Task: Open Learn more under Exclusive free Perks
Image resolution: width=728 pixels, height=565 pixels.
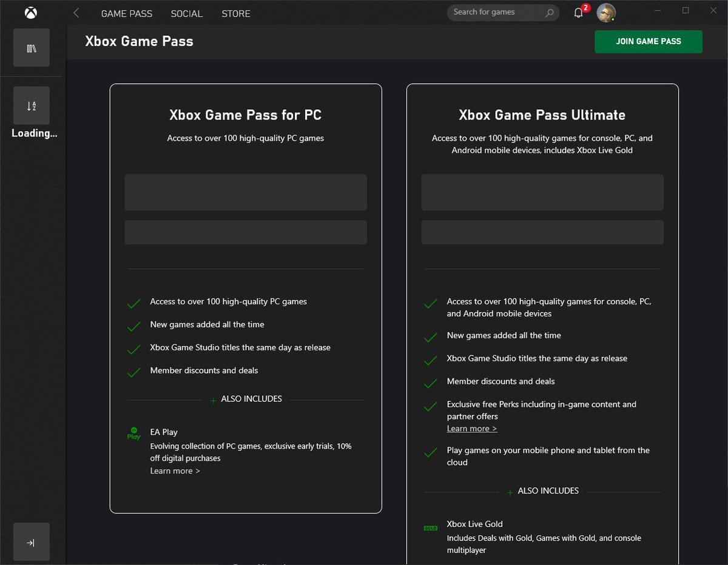Action: click(x=472, y=429)
